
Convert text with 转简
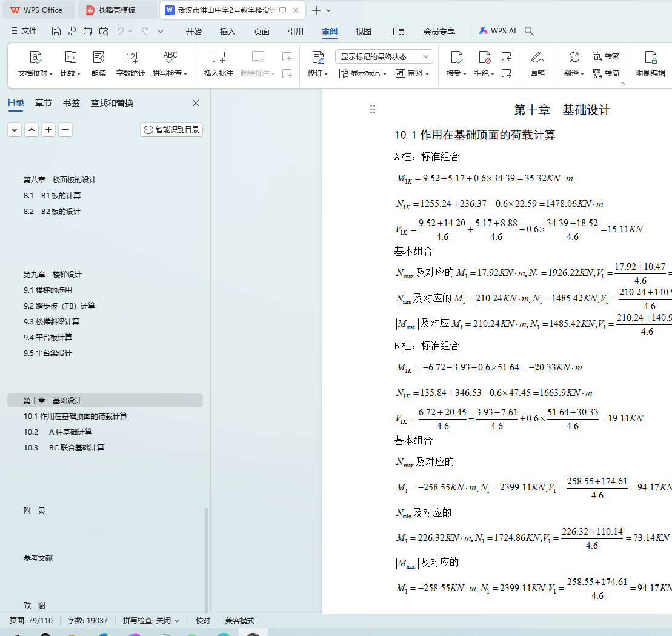tap(605, 73)
